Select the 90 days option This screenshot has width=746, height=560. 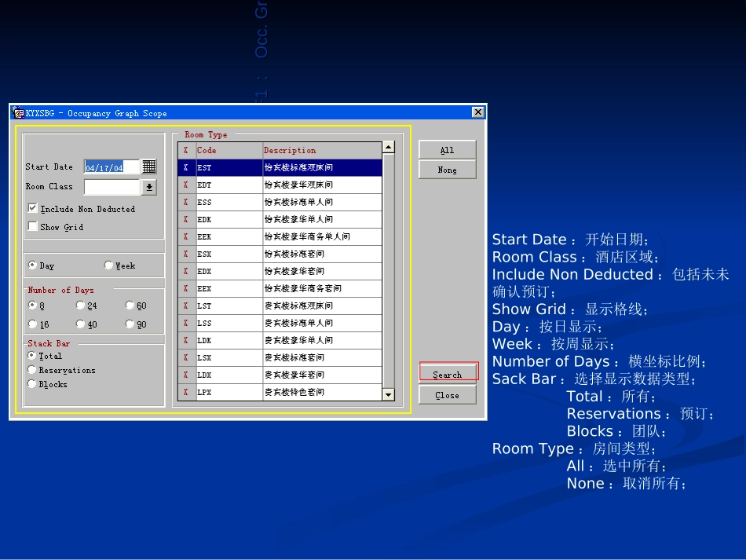(x=130, y=324)
